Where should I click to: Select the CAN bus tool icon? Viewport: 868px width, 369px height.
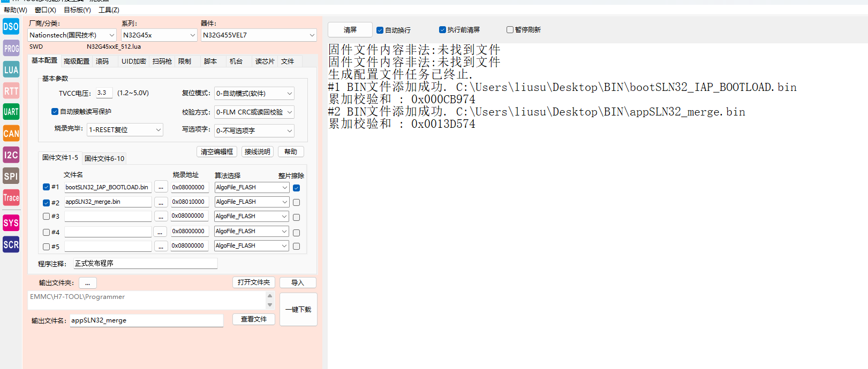point(11,133)
